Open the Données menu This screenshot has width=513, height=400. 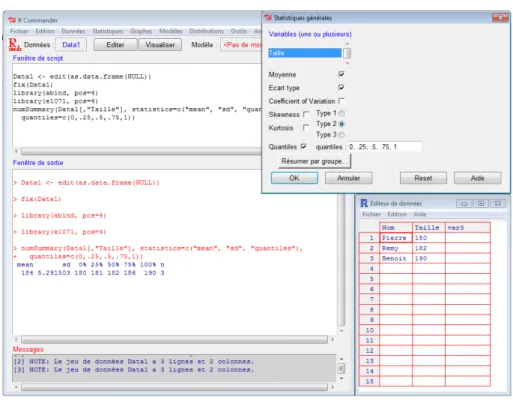(73, 31)
